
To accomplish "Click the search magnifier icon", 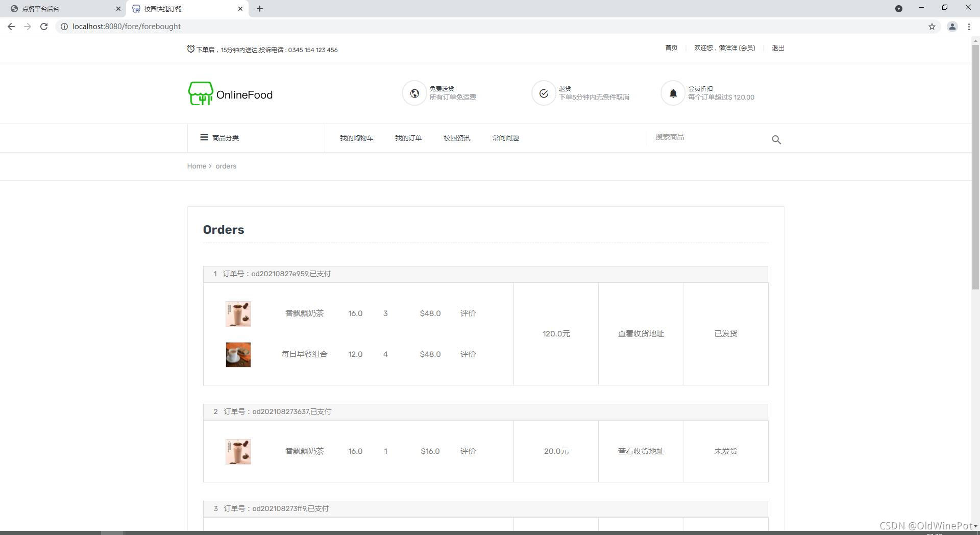I will (x=776, y=139).
